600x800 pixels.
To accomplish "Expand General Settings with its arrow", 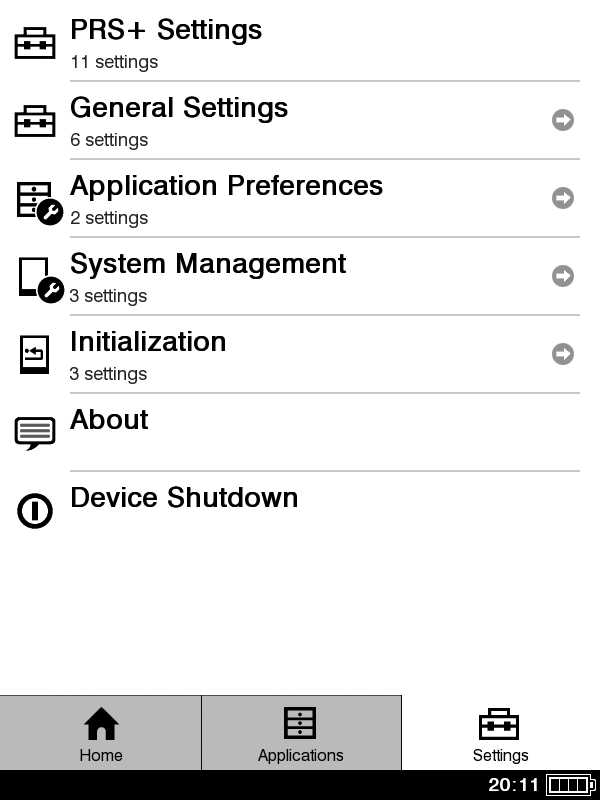I will click(563, 120).
